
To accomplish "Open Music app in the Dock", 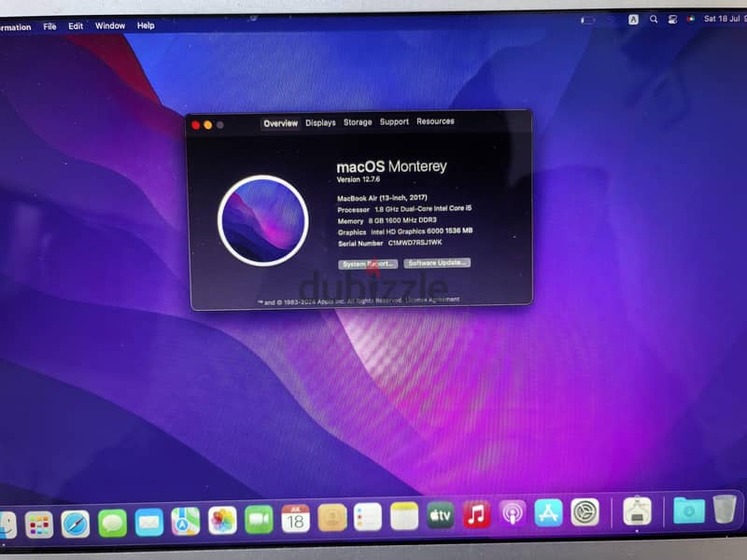I will [x=476, y=514].
